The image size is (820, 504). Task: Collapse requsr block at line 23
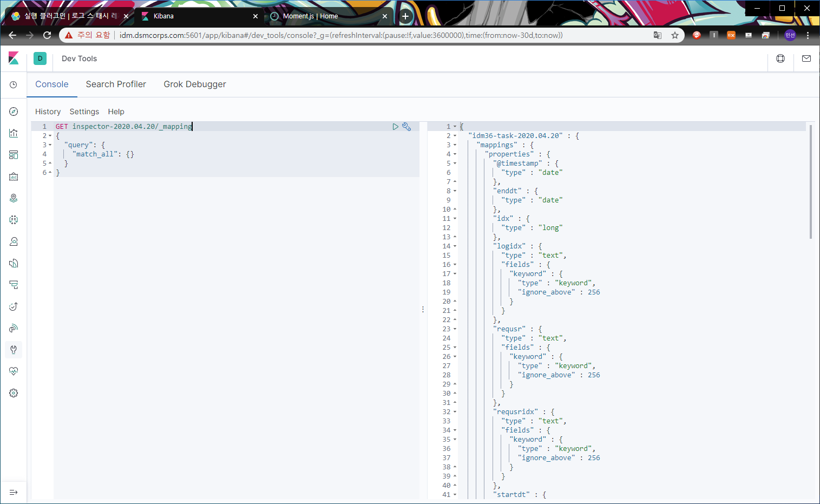tap(455, 329)
